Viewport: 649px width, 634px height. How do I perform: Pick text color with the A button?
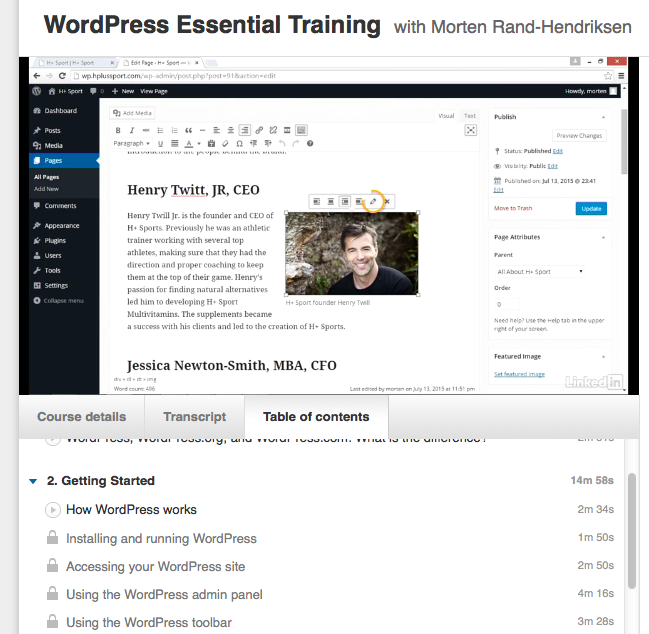pos(189,144)
